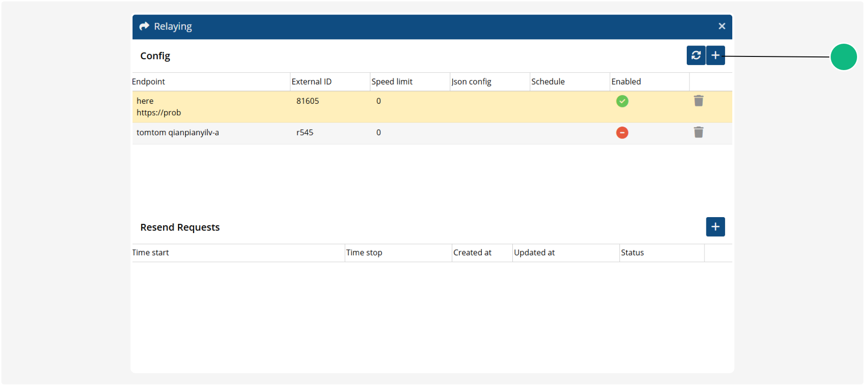868x386 pixels.
Task: Select the https://prob endpoint URL
Action: tap(158, 112)
